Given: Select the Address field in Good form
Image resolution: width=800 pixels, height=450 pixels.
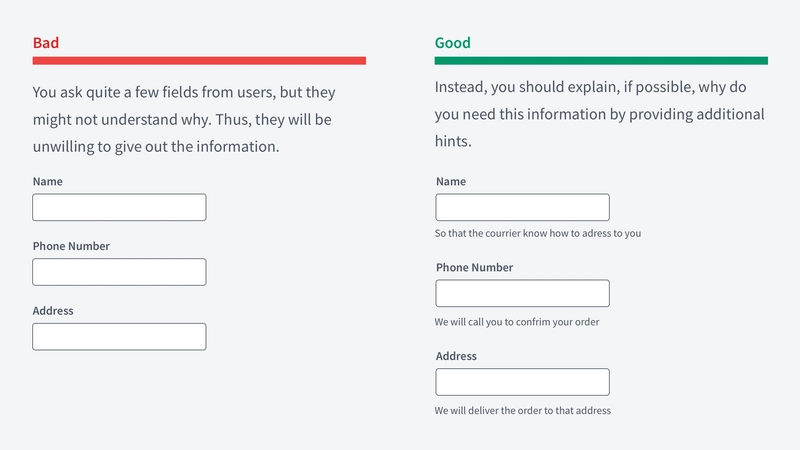Looking at the screenshot, I should [522, 382].
